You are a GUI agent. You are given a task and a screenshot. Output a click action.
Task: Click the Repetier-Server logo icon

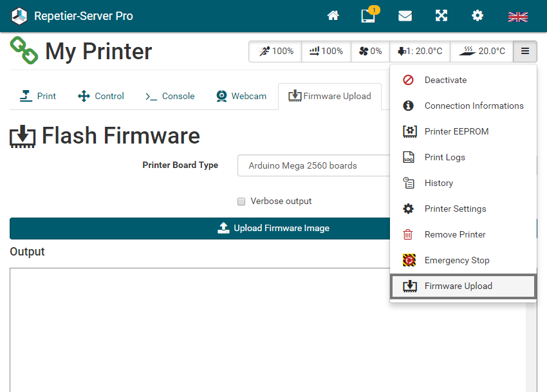point(19,16)
